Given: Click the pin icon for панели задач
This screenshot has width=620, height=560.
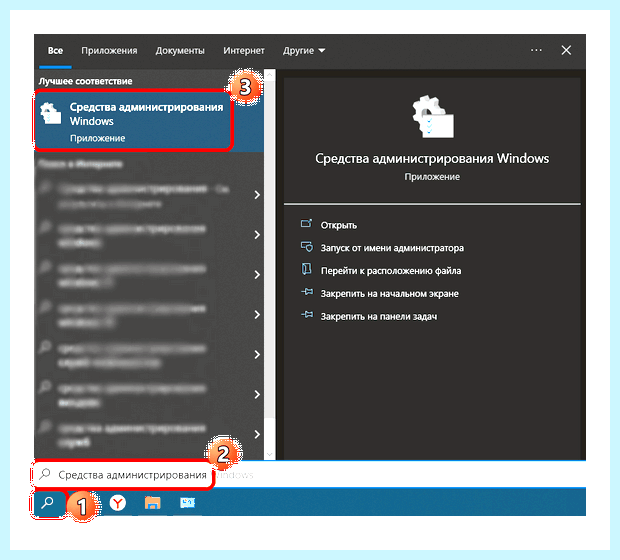Looking at the screenshot, I should [306, 315].
